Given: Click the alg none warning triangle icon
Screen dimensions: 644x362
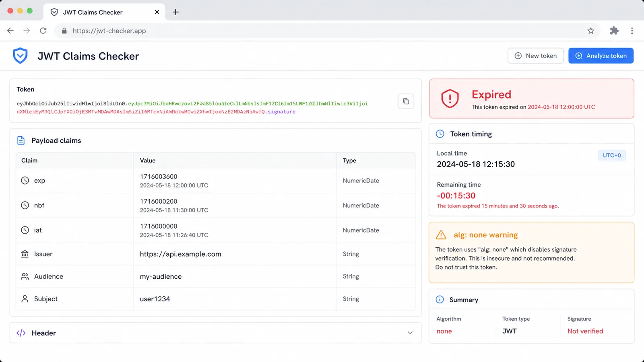Looking at the screenshot, I should tap(441, 235).
